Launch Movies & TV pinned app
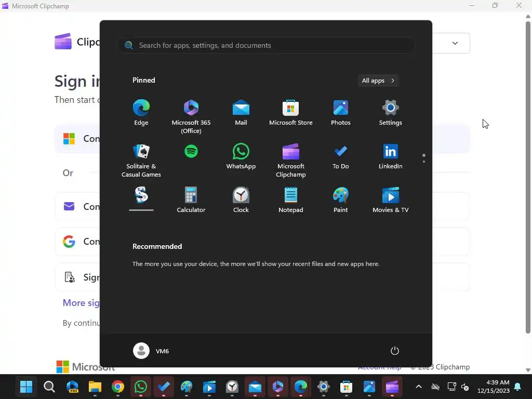 pos(391,200)
